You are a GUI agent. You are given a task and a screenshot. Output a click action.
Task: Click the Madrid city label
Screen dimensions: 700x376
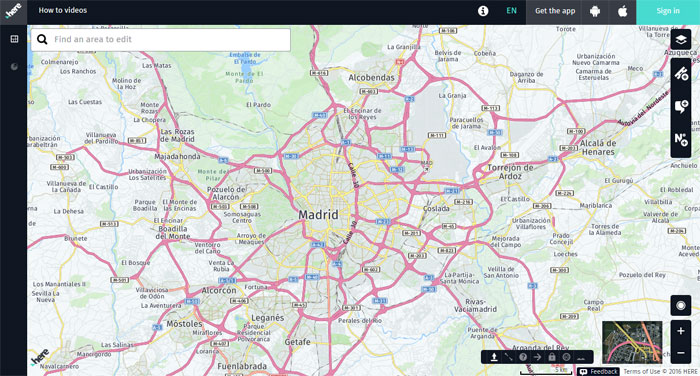pos(318,215)
